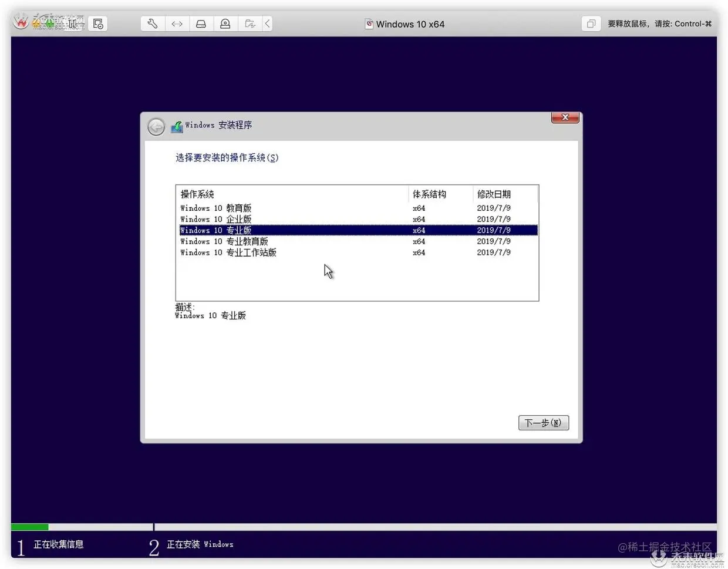Close the Windows Setup dialog
The width and height of the screenshot is (728, 569).
coord(565,117)
